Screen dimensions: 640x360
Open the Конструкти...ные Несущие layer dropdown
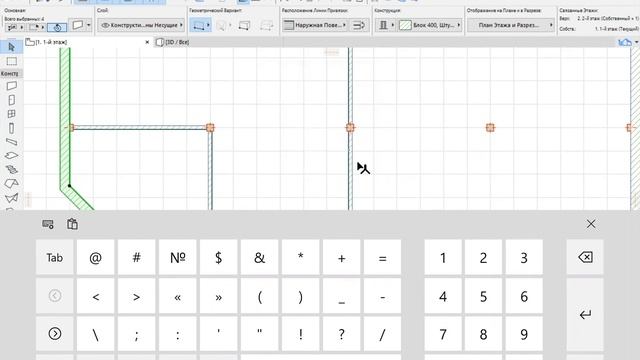(141, 25)
